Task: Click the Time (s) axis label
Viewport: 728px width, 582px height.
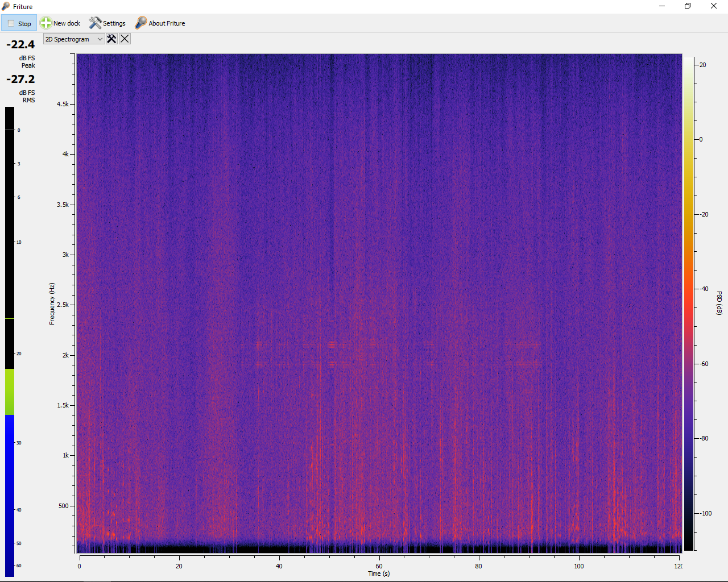Action: pos(379,573)
